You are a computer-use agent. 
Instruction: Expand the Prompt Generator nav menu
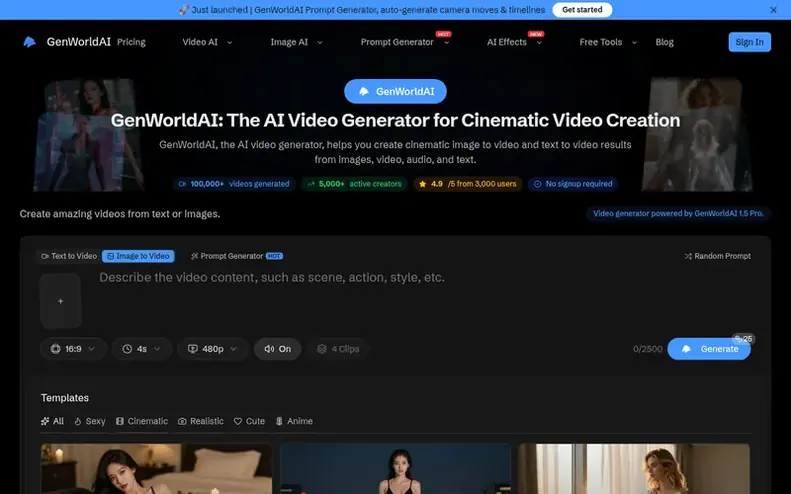(x=405, y=42)
